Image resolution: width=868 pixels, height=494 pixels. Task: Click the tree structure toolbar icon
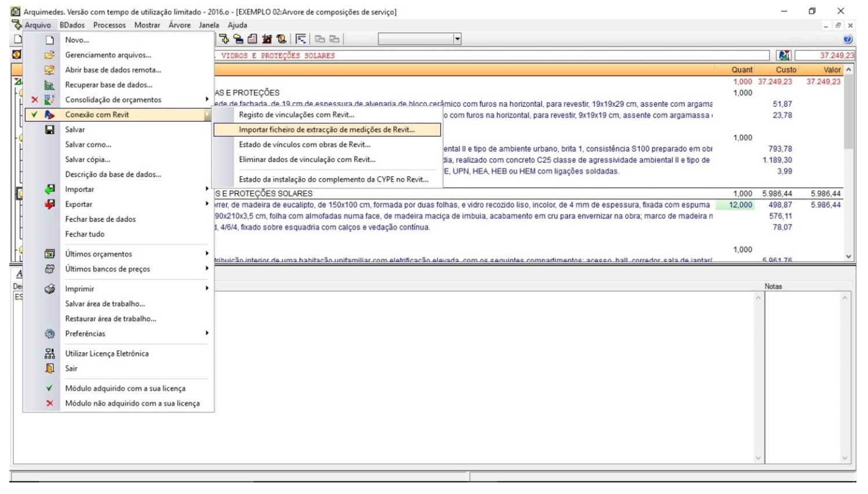pos(301,39)
